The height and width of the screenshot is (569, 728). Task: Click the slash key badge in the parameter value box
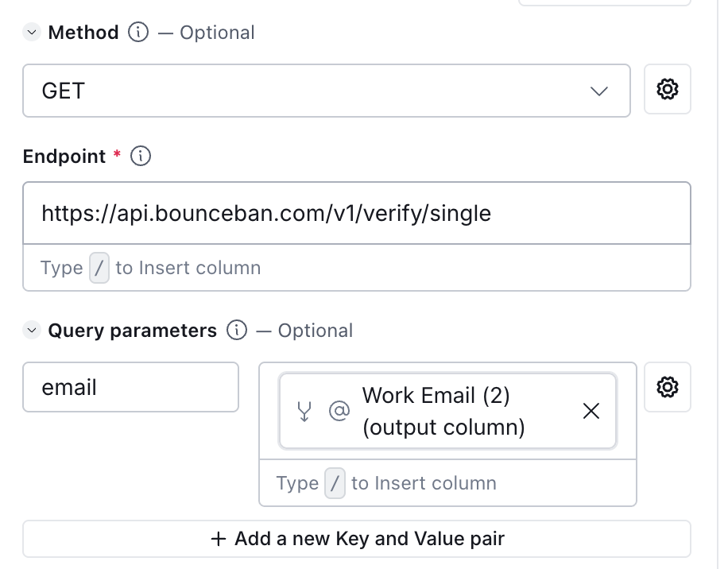coord(335,484)
